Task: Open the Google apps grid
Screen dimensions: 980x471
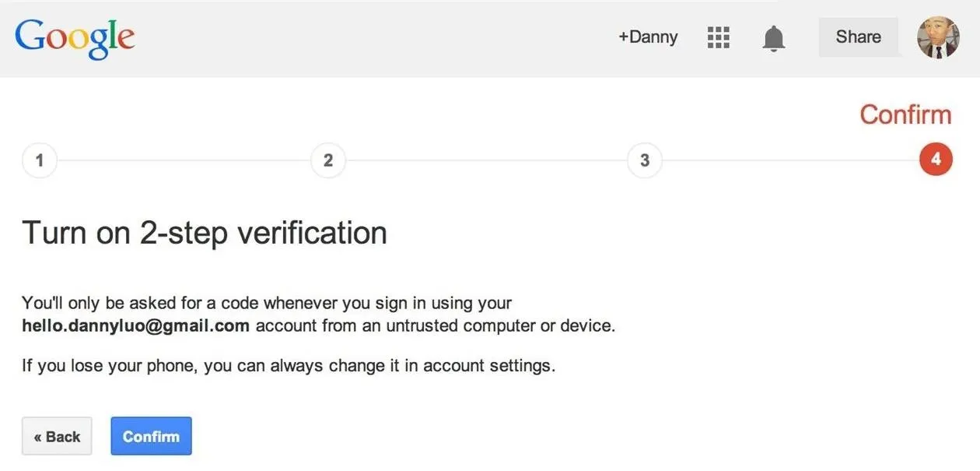Action: [719, 37]
